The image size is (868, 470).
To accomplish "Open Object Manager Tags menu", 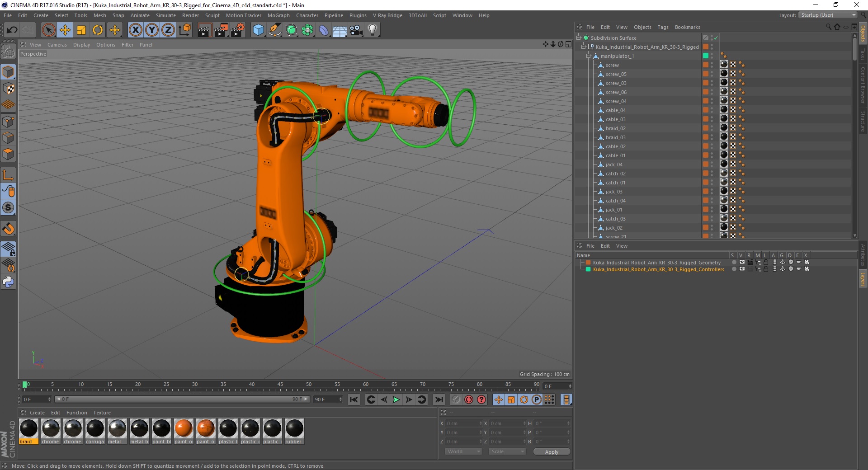I will click(663, 27).
